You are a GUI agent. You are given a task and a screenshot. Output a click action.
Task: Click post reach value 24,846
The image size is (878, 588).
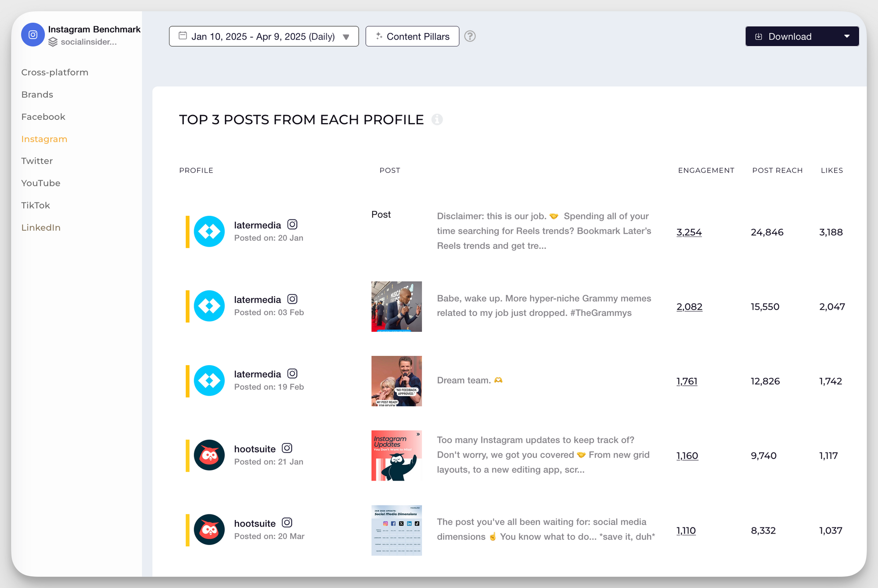(x=767, y=232)
